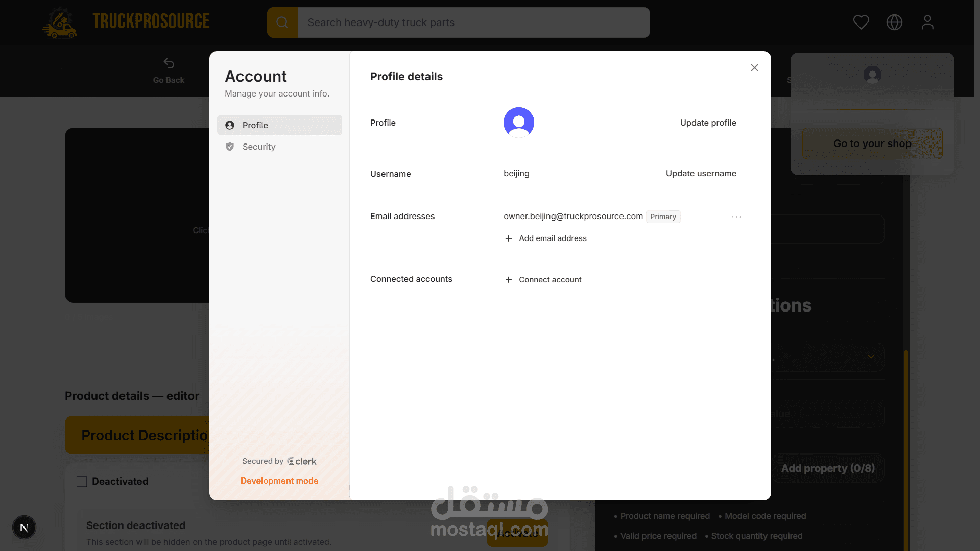The width and height of the screenshot is (980, 551).
Task: Expand the dropdown chevron behind the modal
Action: [x=871, y=357]
